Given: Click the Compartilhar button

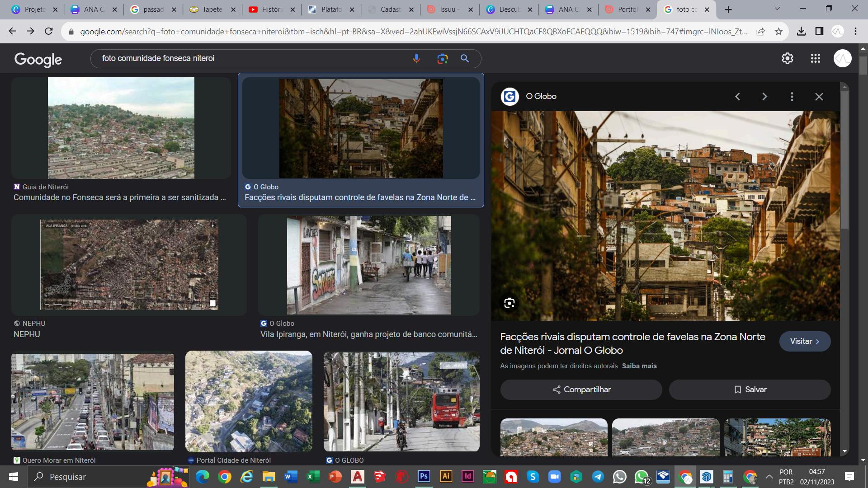Looking at the screenshot, I should pyautogui.click(x=581, y=389).
